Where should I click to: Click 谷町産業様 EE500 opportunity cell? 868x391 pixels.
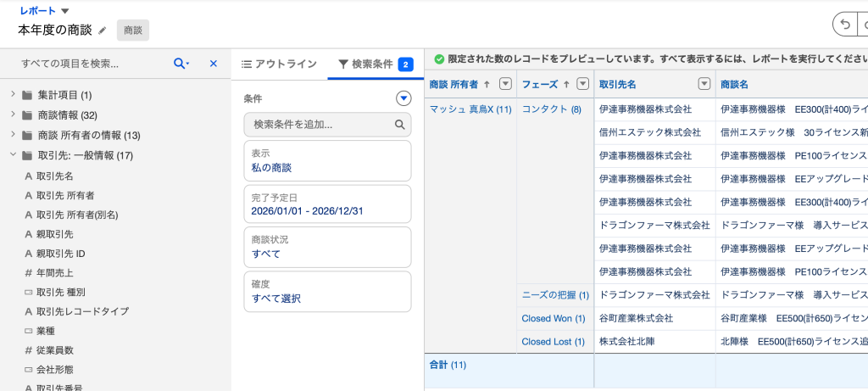[x=793, y=318]
